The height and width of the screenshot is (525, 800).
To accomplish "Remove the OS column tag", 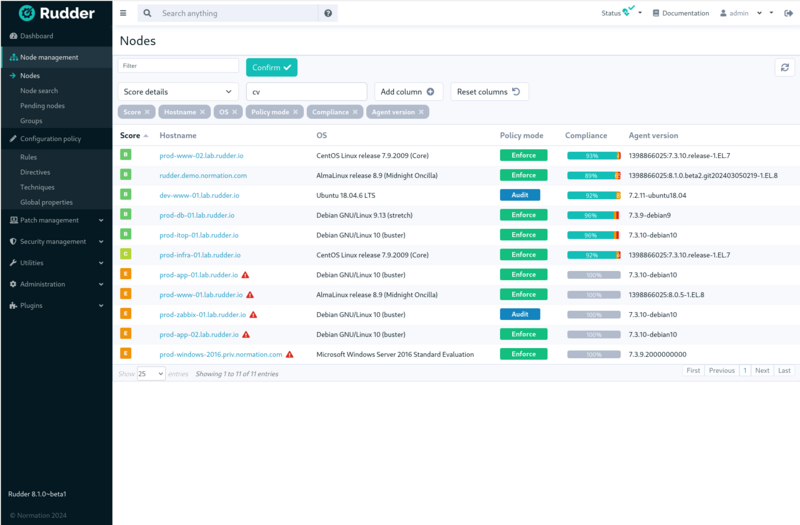I will pyautogui.click(x=235, y=112).
